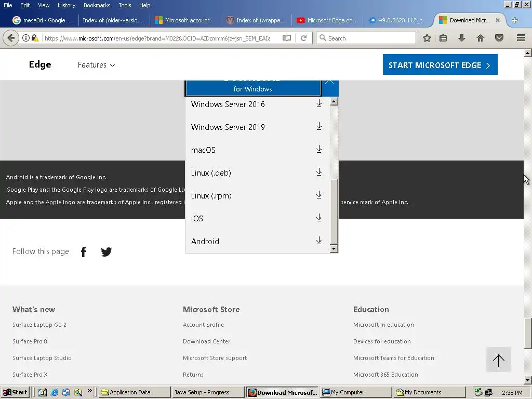
Task: Open Application Data taskbar window
Action: point(135,392)
